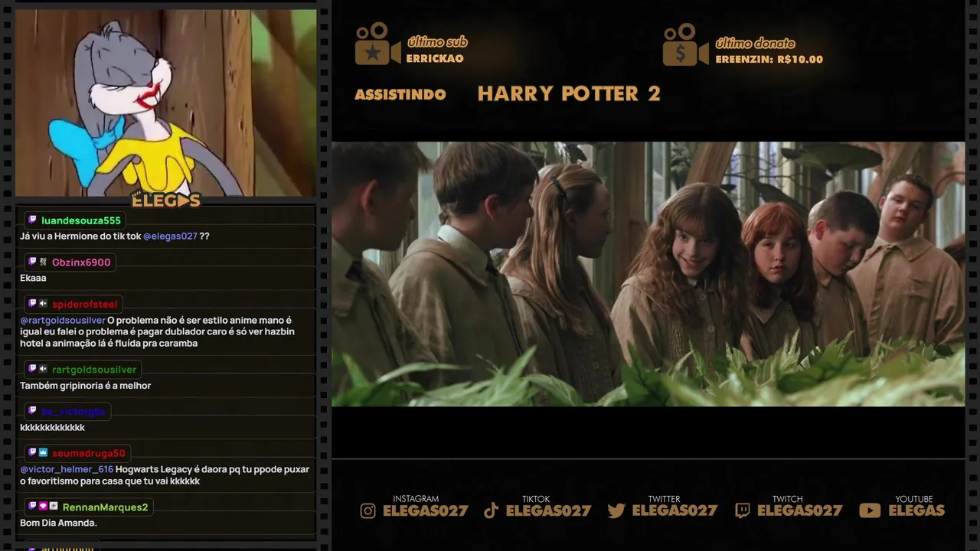Open ELEGAS027 Twitter handle
Image resolution: width=980 pixels, height=551 pixels.
pyautogui.click(x=675, y=510)
